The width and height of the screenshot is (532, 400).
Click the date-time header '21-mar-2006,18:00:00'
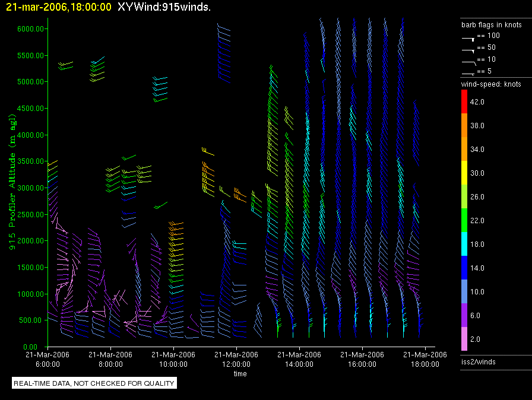click(x=59, y=7)
